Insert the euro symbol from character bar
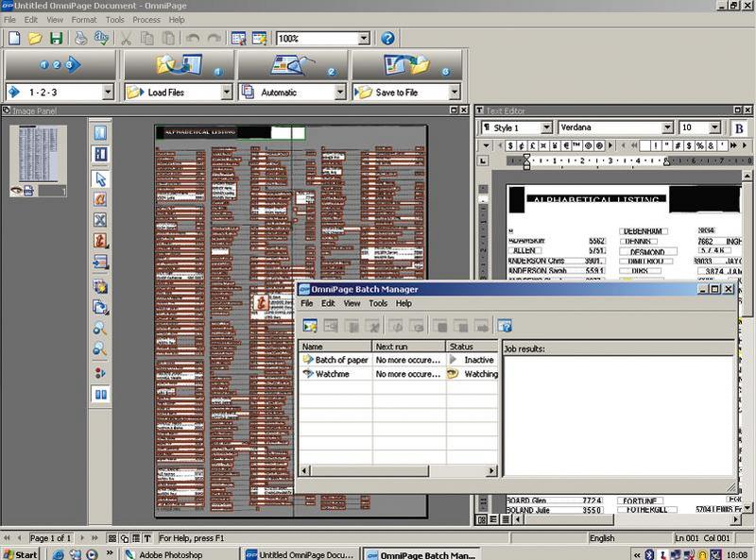 click(566, 145)
